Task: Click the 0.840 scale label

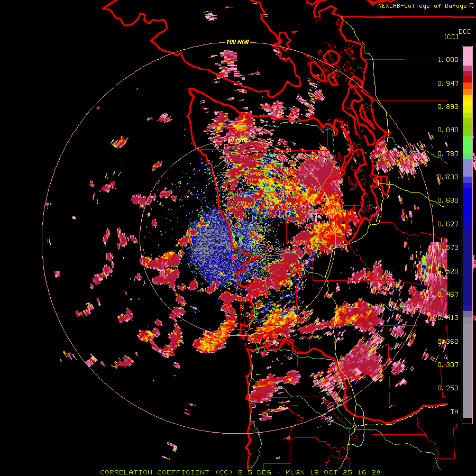Action: point(448,130)
